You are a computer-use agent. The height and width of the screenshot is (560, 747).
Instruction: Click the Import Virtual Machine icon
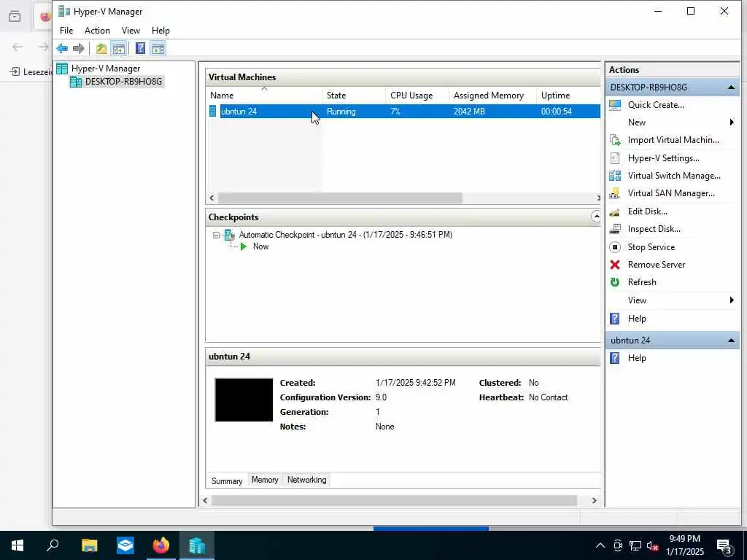(x=615, y=140)
